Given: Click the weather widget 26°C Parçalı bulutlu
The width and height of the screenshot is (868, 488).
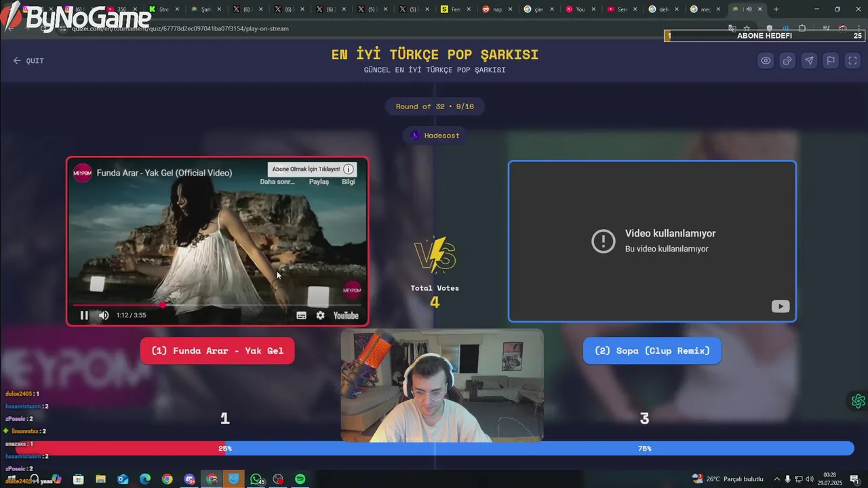Looking at the screenshot, I should point(728,479).
